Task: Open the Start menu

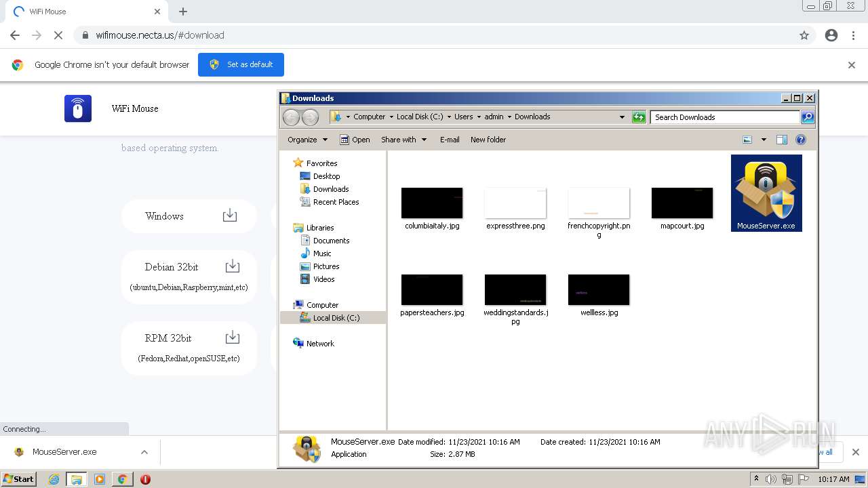Action: (18, 479)
